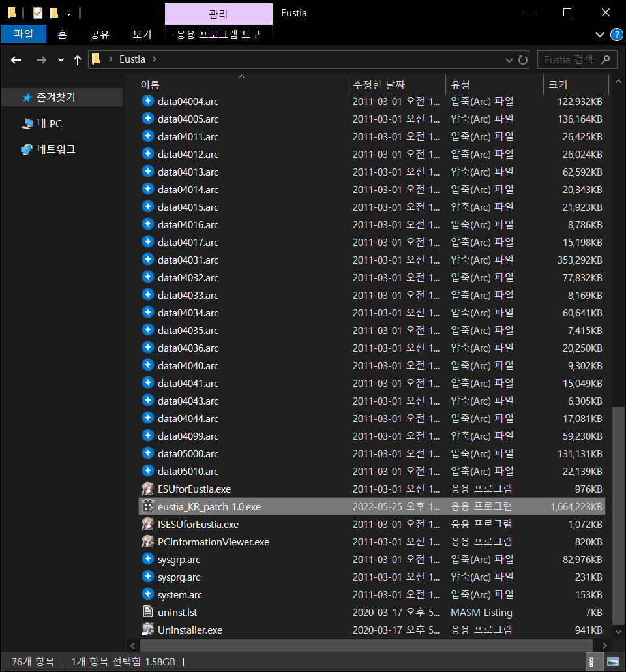Click the sysprg.arc archive icon

[x=148, y=577]
